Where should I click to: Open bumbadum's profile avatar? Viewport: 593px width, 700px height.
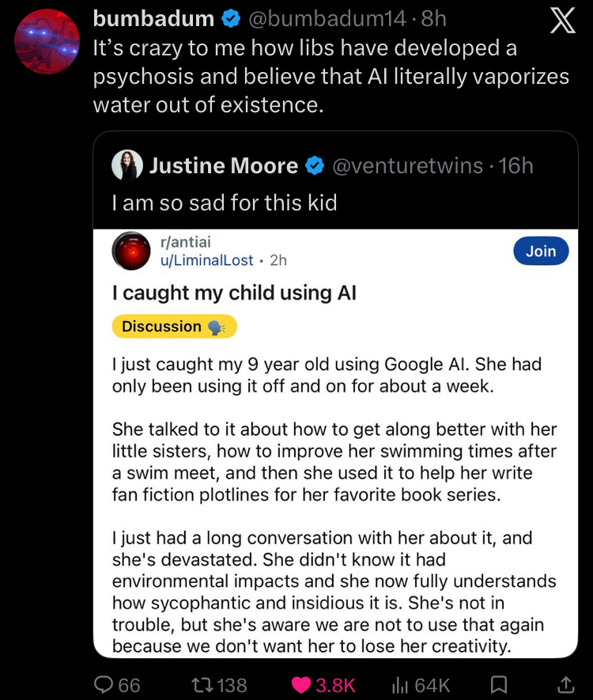47,41
